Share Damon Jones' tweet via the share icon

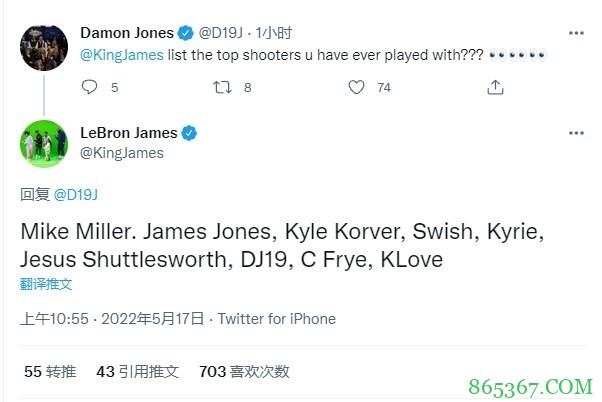pos(494,88)
